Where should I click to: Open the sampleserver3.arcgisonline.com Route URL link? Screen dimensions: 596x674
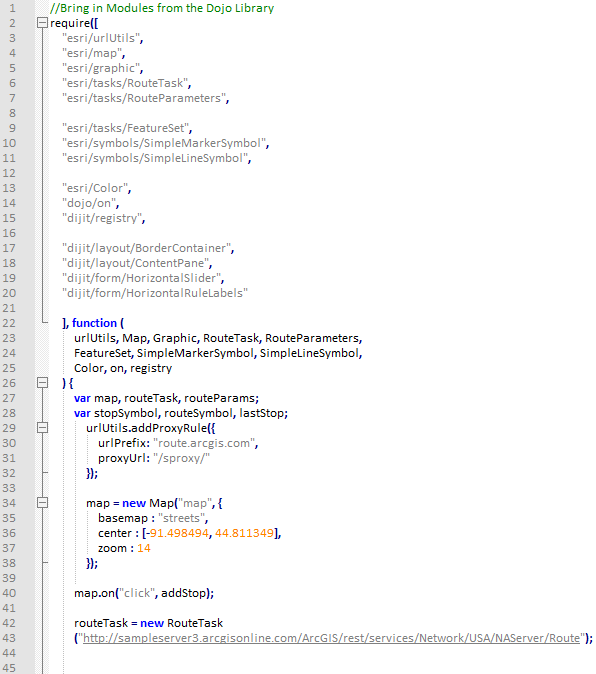coord(331,638)
